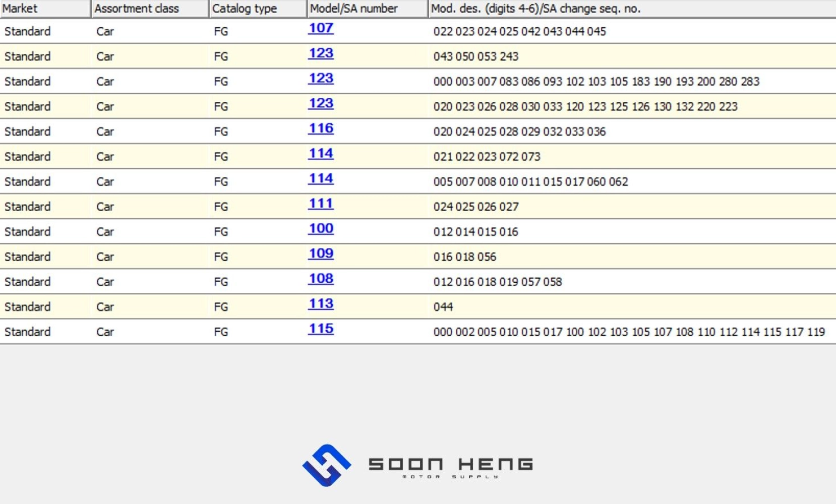Click 'FG' in the model 111 row

221,207
